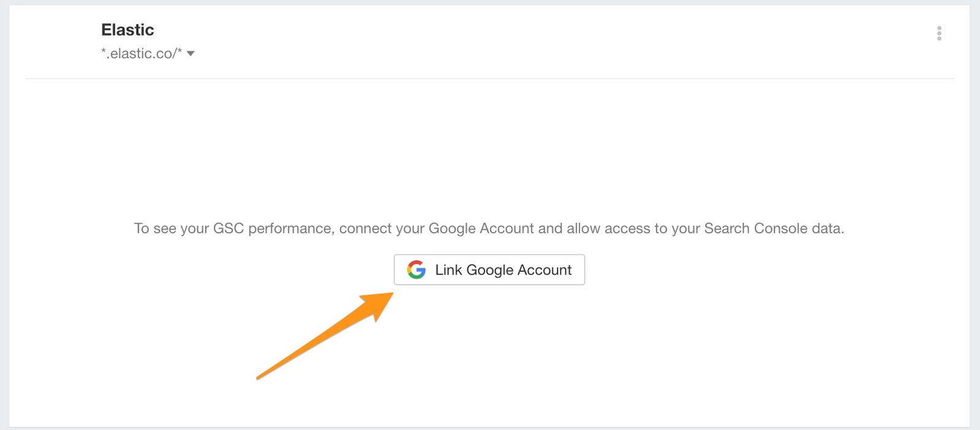This screenshot has width=980, height=430.
Task: Click the Google G logo
Action: click(x=417, y=270)
